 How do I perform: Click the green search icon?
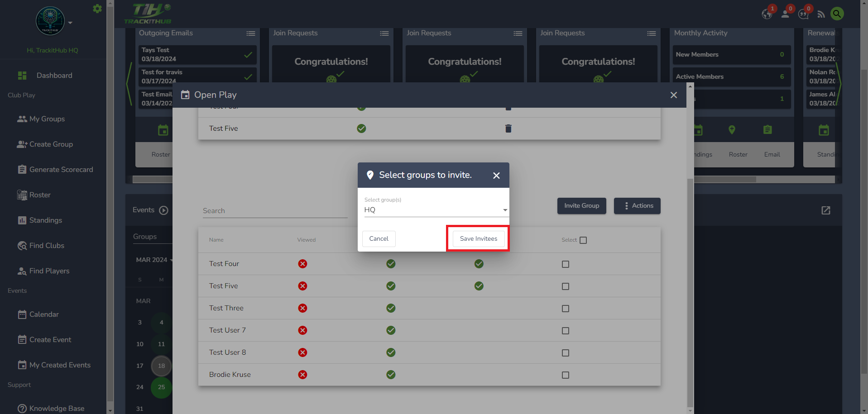tap(837, 14)
